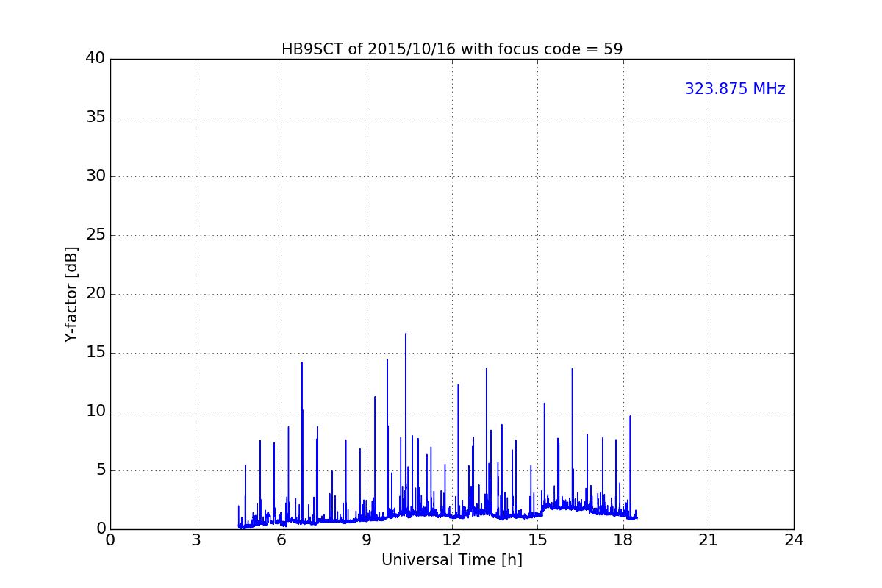This screenshot has width=882, height=588.
Task: Click x-axis tick label '24'
Action: pos(794,540)
